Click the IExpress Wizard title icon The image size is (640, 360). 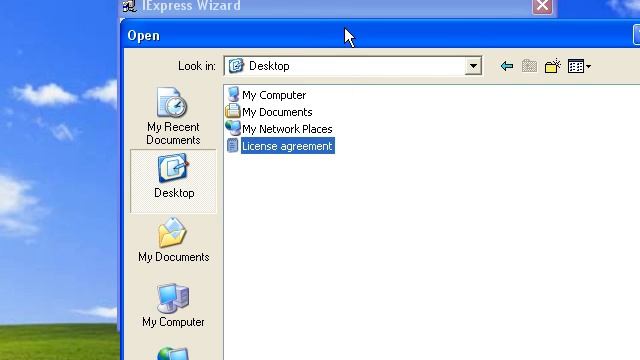point(129,6)
